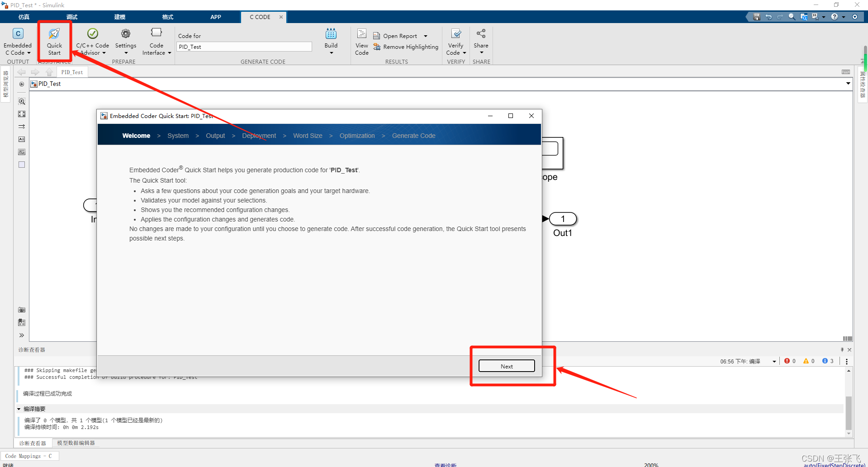The height and width of the screenshot is (467, 868).
Task: Click the diagnostics more-options menu
Action: (847, 361)
